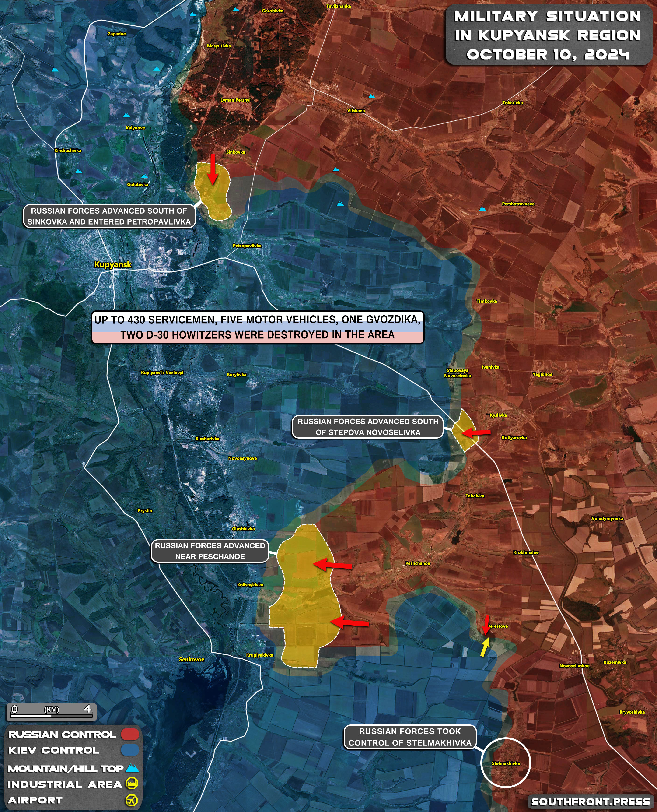Click the Russian Control red swatch

tap(130, 735)
